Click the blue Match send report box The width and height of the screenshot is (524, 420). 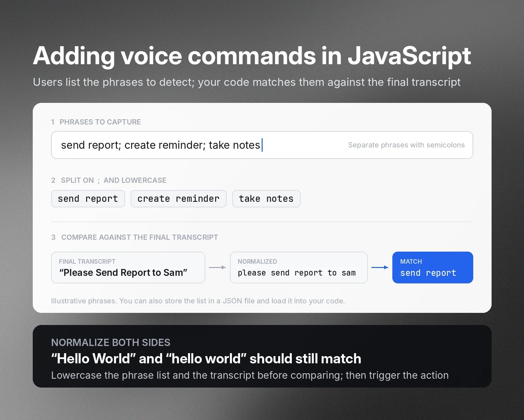tap(433, 267)
